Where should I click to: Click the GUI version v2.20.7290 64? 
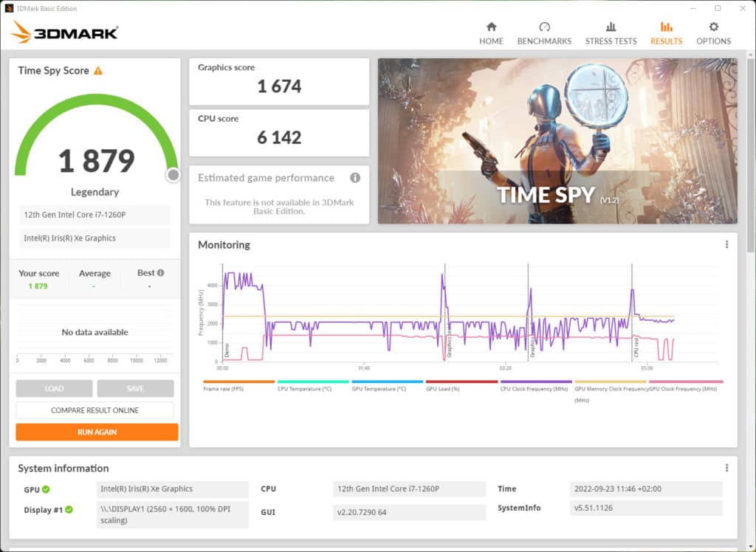click(x=409, y=512)
